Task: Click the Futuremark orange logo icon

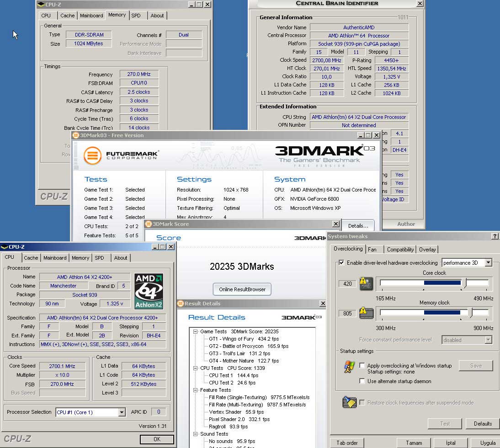Action: [x=92, y=155]
